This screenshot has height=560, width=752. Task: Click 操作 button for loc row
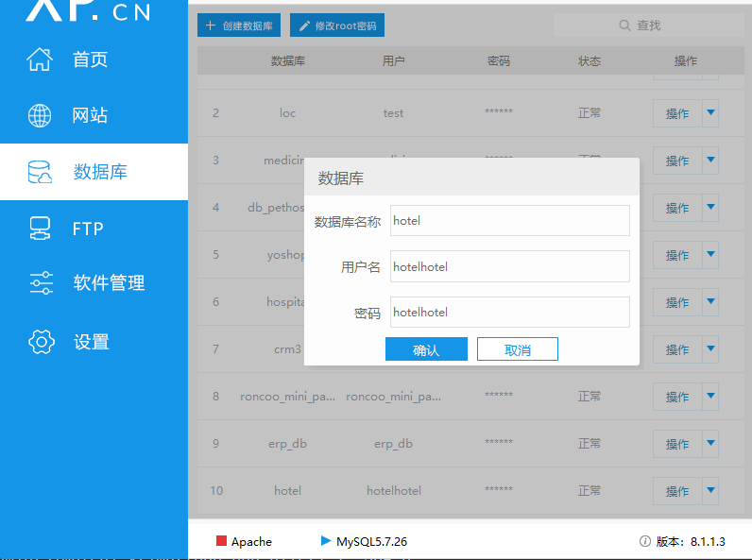(677, 113)
